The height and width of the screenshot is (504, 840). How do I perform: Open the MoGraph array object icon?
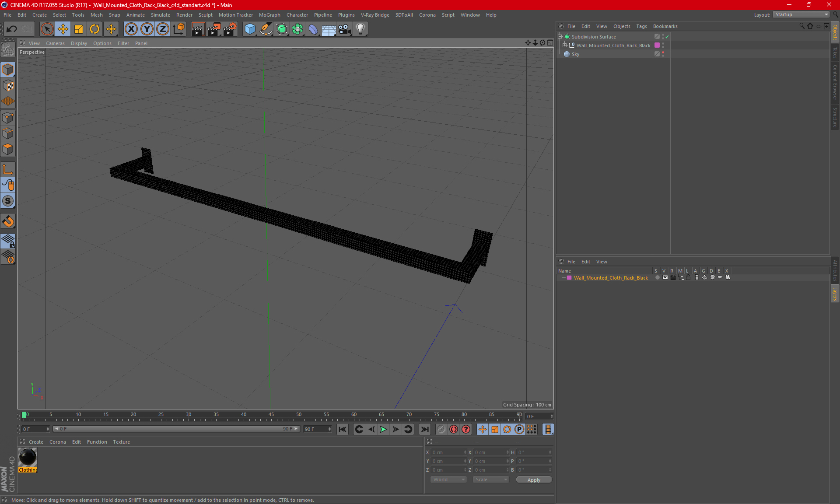[297, 29]
